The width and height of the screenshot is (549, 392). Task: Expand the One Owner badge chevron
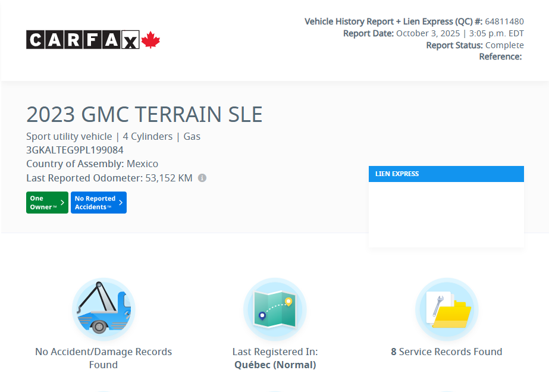62,202
